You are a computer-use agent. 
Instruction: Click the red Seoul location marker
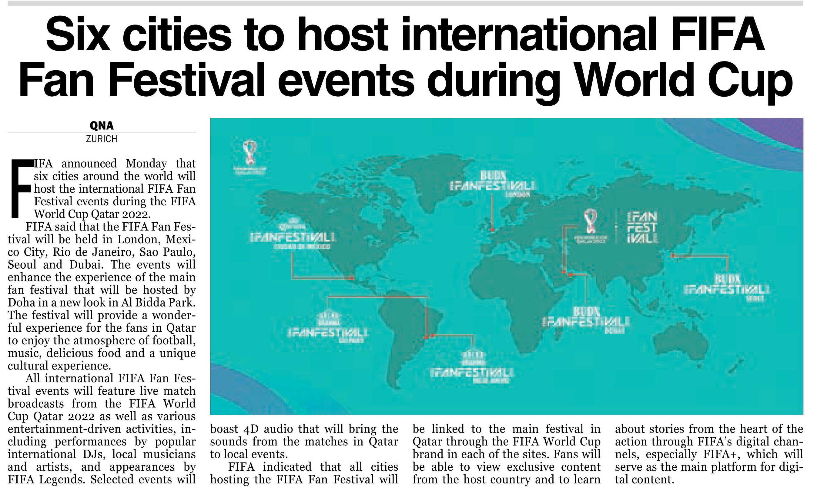point(673,256)
